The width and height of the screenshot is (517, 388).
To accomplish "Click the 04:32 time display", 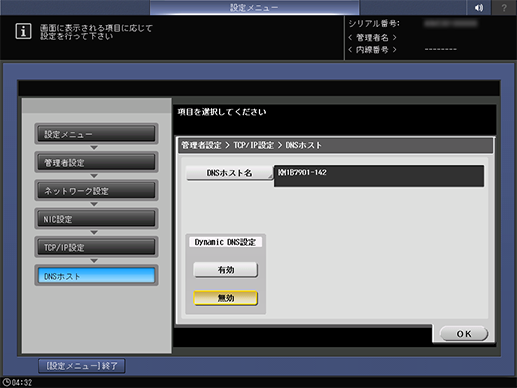I will (x=22, y=382).
